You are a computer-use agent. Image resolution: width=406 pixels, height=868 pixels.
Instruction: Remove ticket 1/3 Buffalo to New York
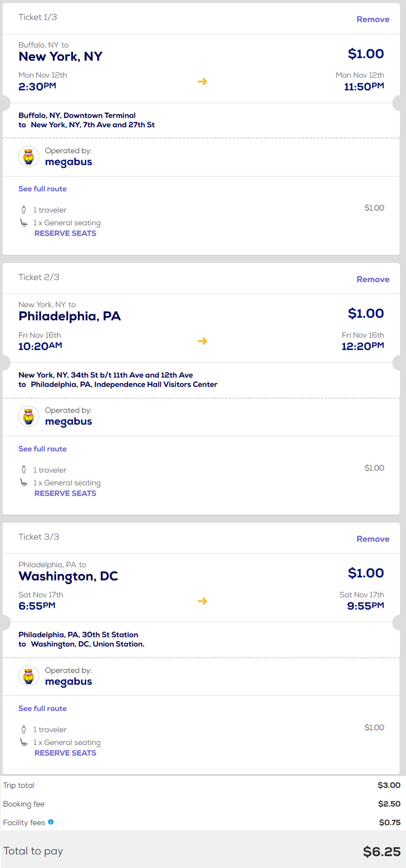tap(373, 19)
